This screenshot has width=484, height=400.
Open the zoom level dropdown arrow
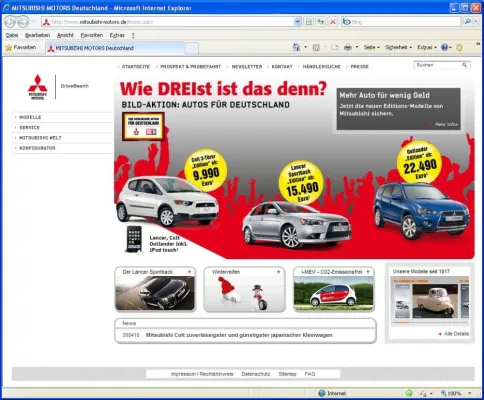[470, 394]
